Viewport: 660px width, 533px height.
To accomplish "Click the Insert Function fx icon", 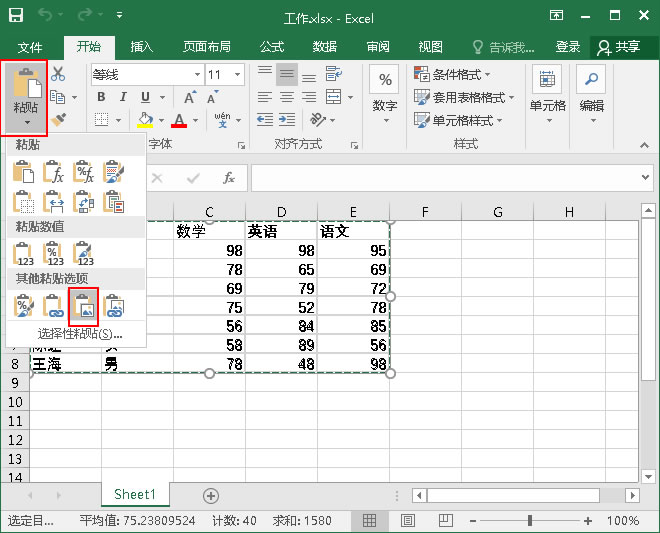I will coord(229,178).
